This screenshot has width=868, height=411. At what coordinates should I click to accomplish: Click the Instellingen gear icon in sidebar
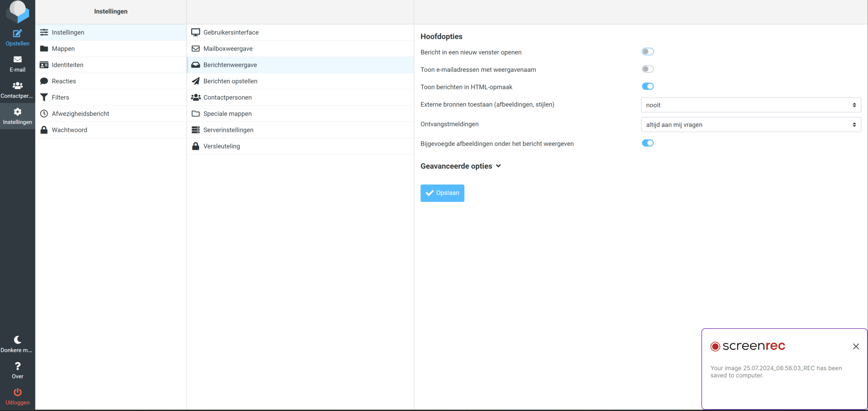tap(17, 112)
